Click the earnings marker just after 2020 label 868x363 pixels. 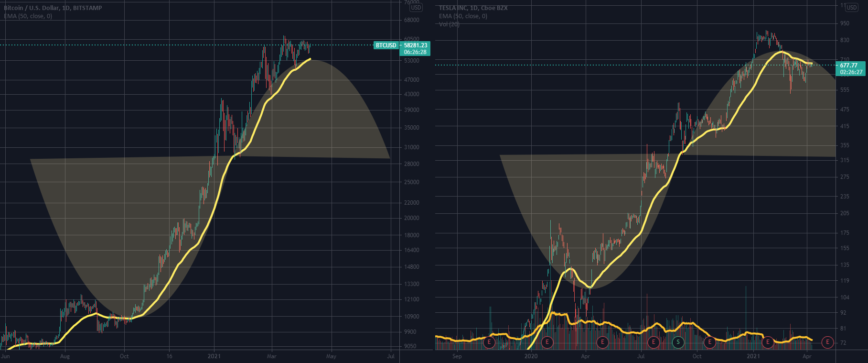pyautogui.click(x=547, y=342)
